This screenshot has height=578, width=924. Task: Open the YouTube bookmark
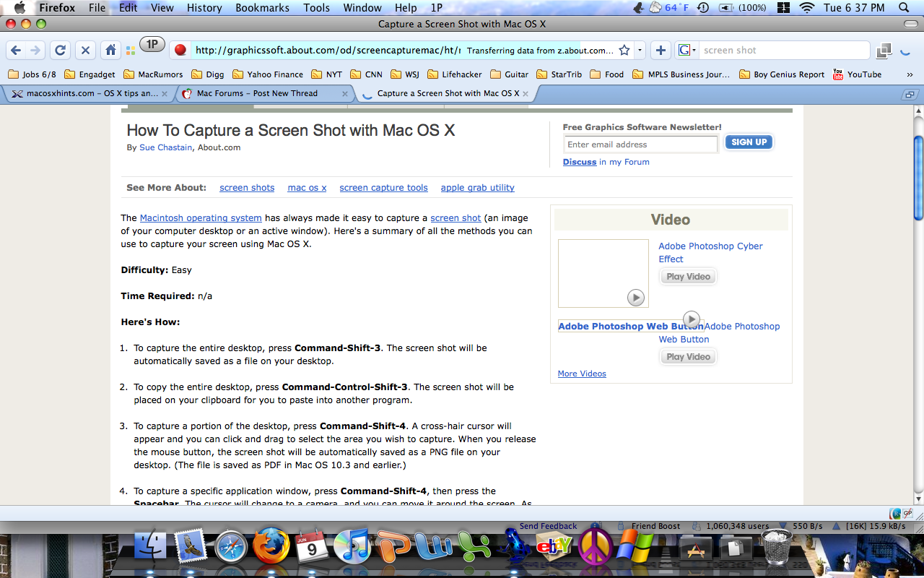click(x=858, y=74)
